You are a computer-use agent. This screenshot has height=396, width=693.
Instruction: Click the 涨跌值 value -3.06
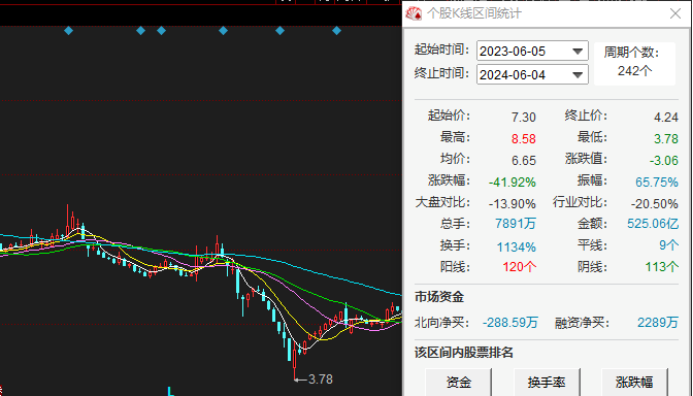(x=664, y=160)
